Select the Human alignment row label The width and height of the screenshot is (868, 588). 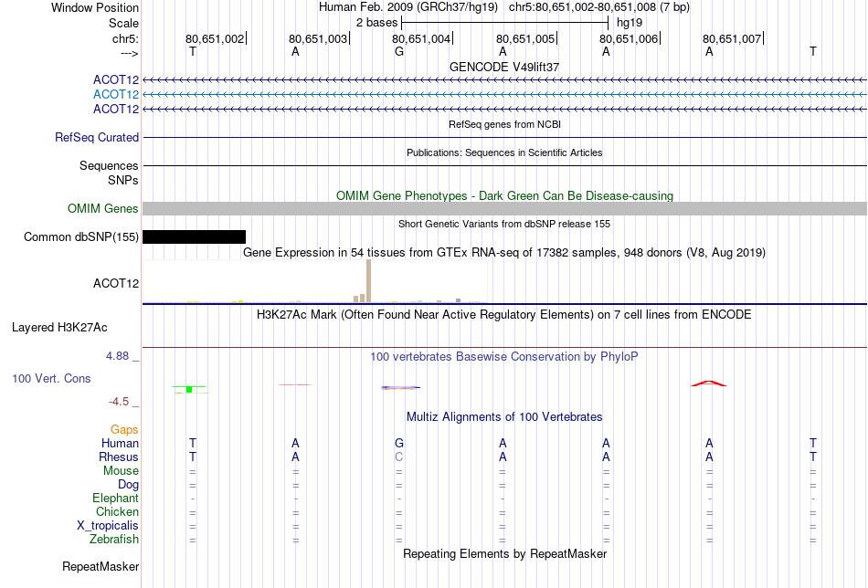click(x=120, y=443)
